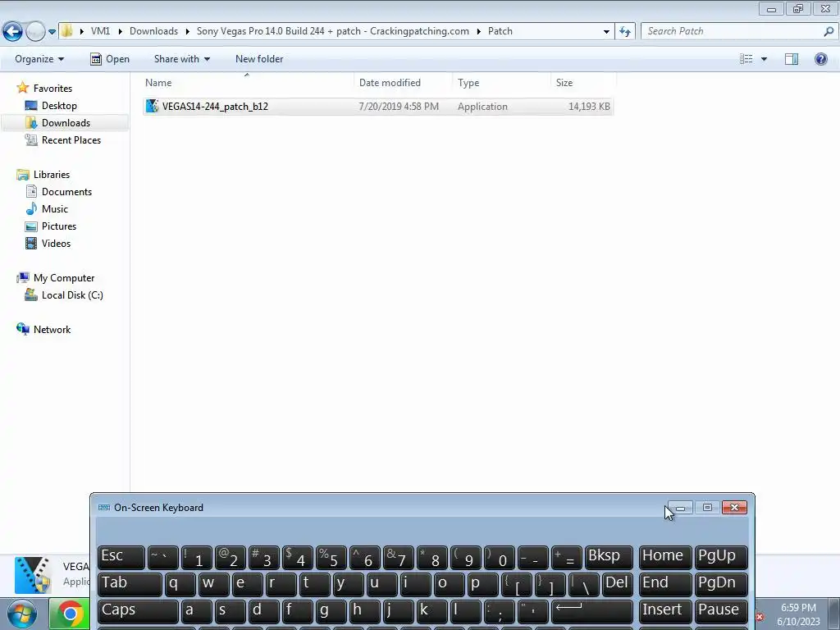Screen dimensions: 840x630
Task: Expand the address bar history dropdown
Action: [x=606, y=32]
